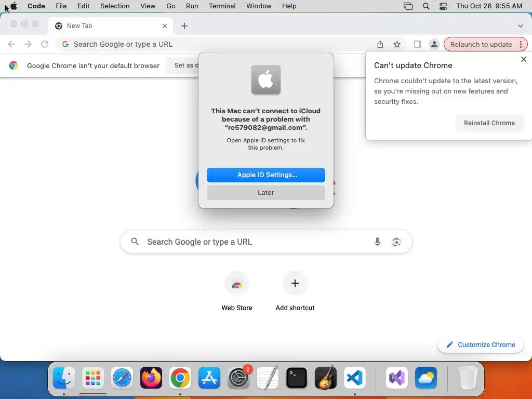532x399 pixels.
Task: Focus the address bar URL field
Action: [x=217, y=44]
